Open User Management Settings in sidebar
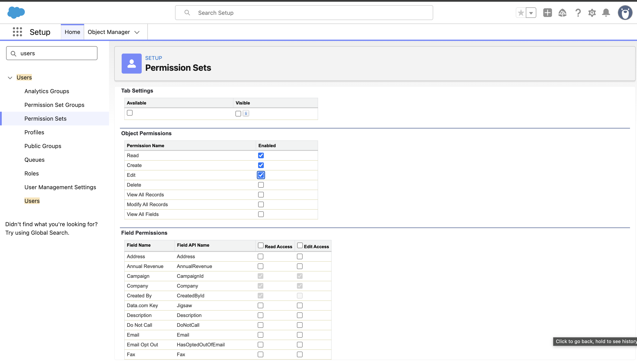The height and width of the screenshot is (364, 637). [60, 187]
